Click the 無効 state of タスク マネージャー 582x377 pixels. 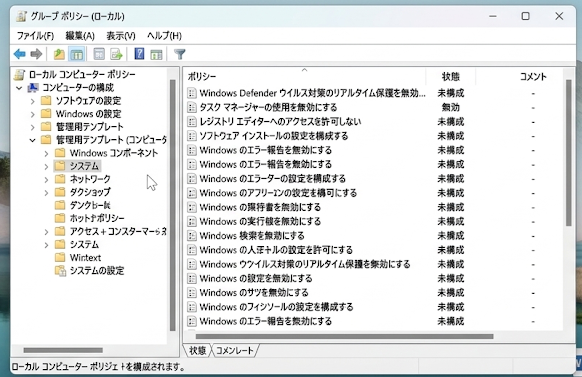(x=451, y=107)
